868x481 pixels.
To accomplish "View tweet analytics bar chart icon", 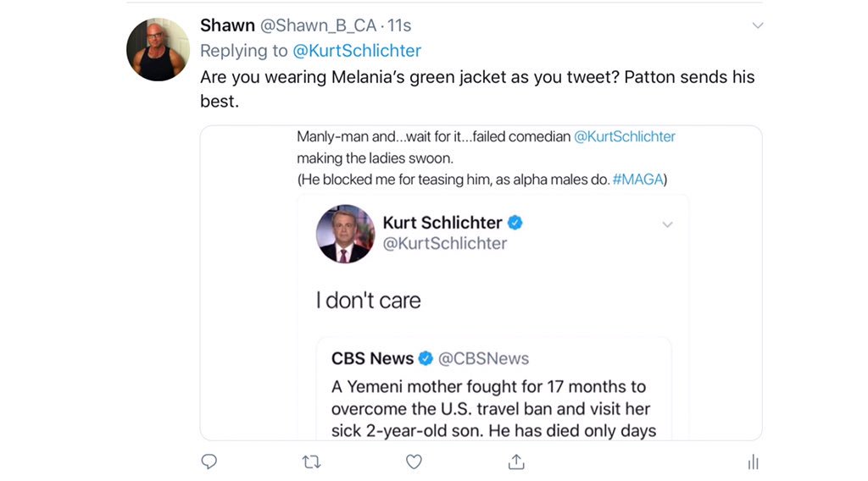I will pyautogui.click(x=753, y=462).
